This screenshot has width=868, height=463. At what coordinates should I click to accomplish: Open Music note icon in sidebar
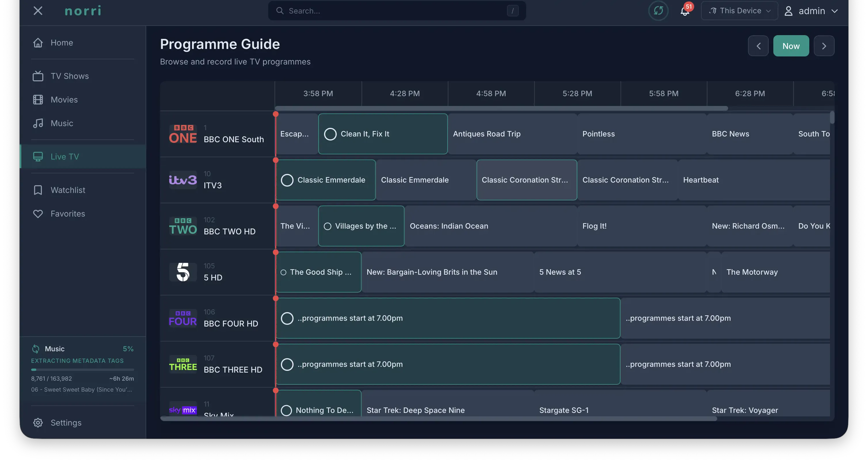38,124
